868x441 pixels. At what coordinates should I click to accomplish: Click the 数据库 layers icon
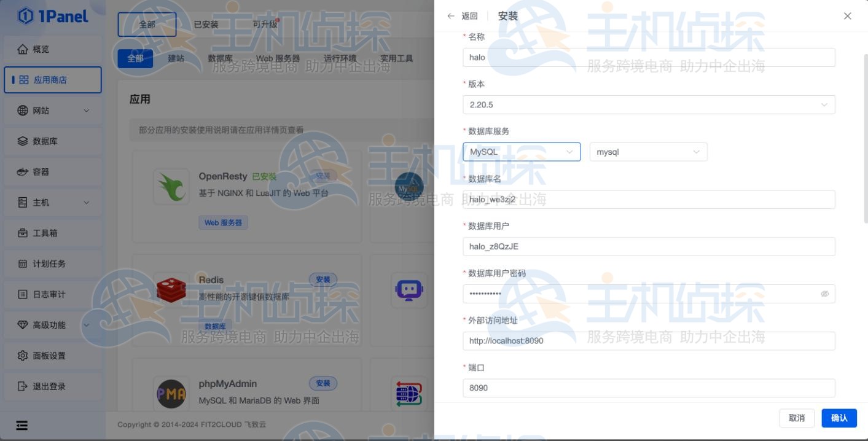pyautogui.click(x=23, y=141)
